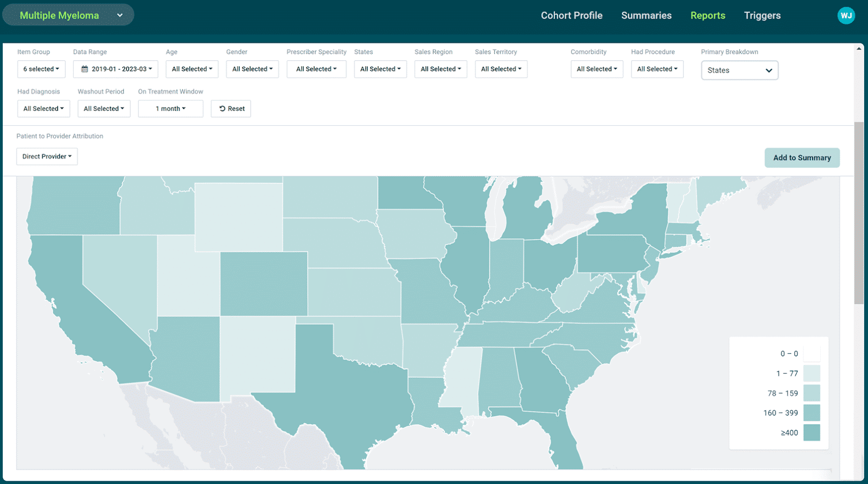Image resolution: width=868 pixels, height=484 pixels.
Task: Click the ≥400 legend swatch
Action: pyautogui.click(x=812, y=432)
